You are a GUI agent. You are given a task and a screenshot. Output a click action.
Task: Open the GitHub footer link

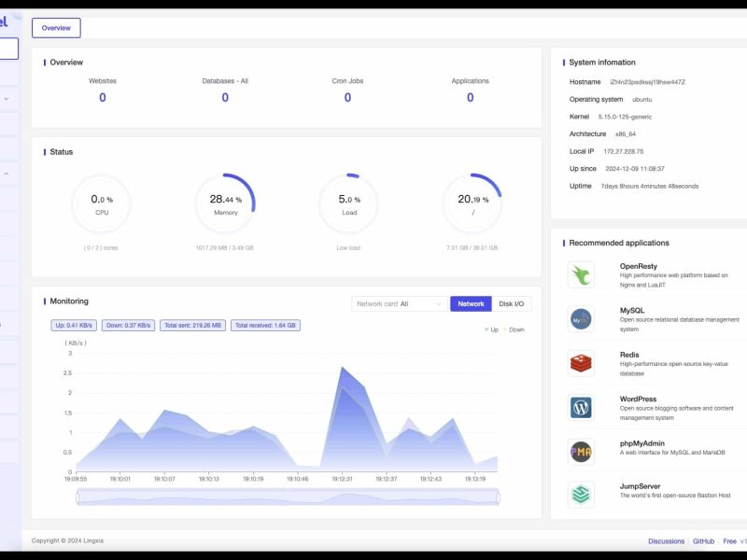[703, 541]
